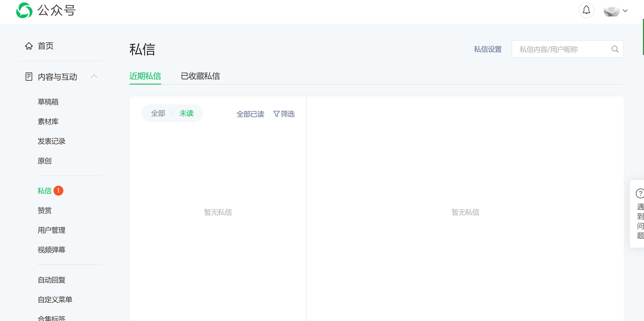644x321 pixels.
Task: Click the red unread badge on 私信
Action: coord(58,191)
